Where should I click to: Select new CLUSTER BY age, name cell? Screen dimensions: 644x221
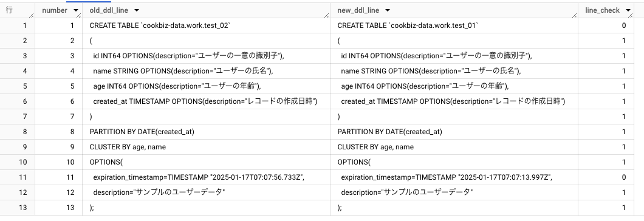(x=454, y=147)
